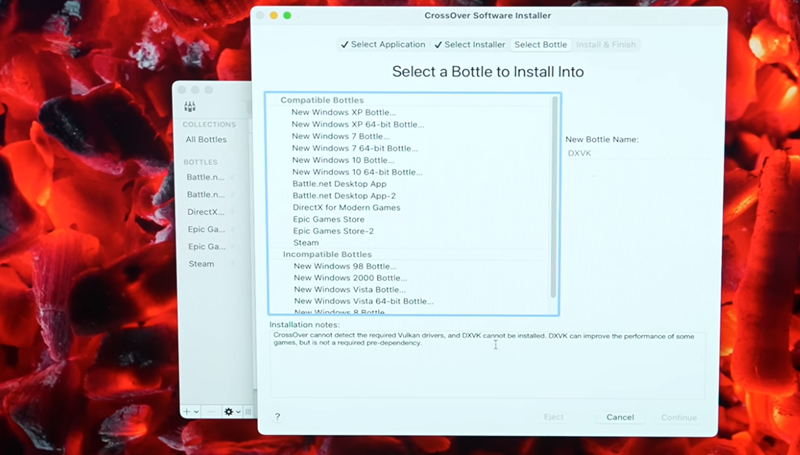Select New Windows 7 64-bit Bottle...
The width and height of the screenshot is (800, 455).
pyautogui.click(x=355, y=148)
